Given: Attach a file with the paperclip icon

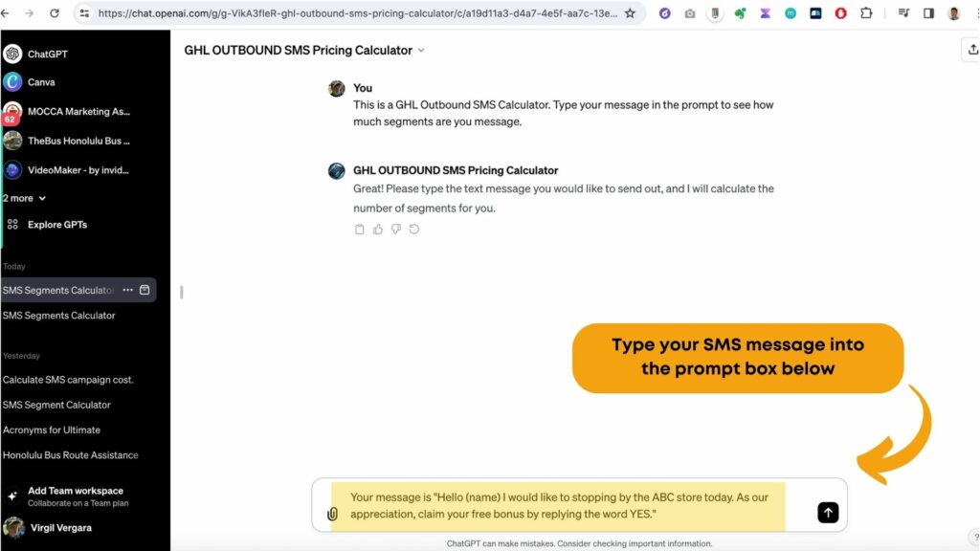Looking at the screenshot, I should click(x=332, y=514).
